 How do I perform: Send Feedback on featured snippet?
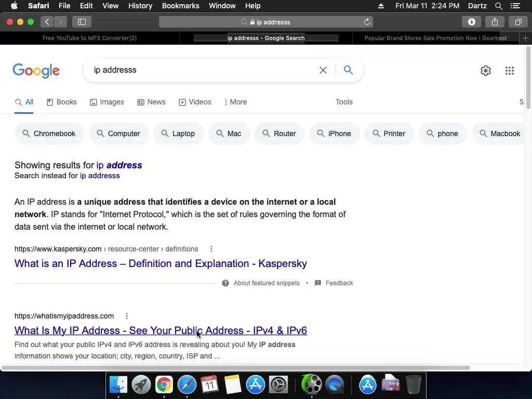coord(334,283)
